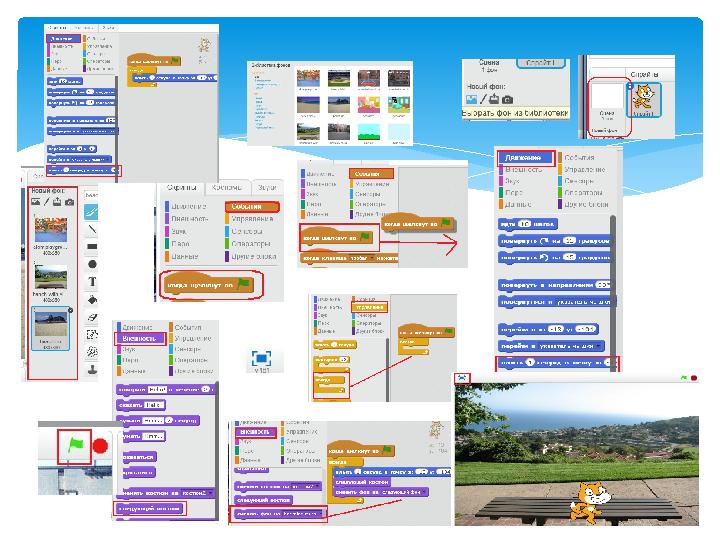The width and height of the screenshot is (720, 540).
Task: Click the blue info badge on the cat sprite
Action: coord(630,85)
